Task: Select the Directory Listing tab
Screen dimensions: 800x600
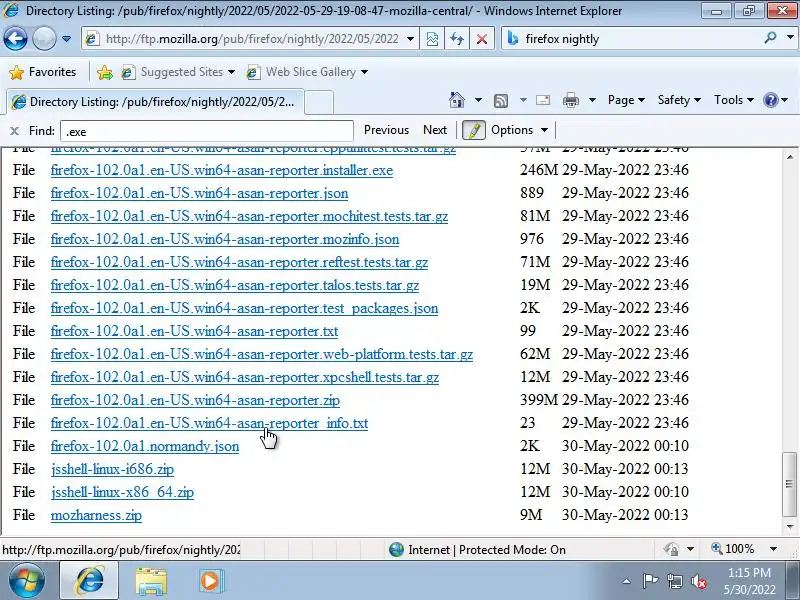Action: 155,102
